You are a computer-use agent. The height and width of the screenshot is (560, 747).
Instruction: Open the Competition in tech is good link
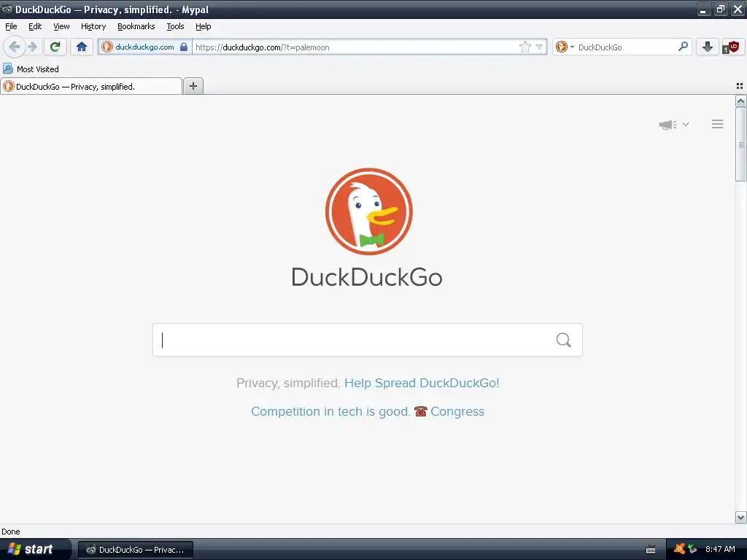(330, 411)
